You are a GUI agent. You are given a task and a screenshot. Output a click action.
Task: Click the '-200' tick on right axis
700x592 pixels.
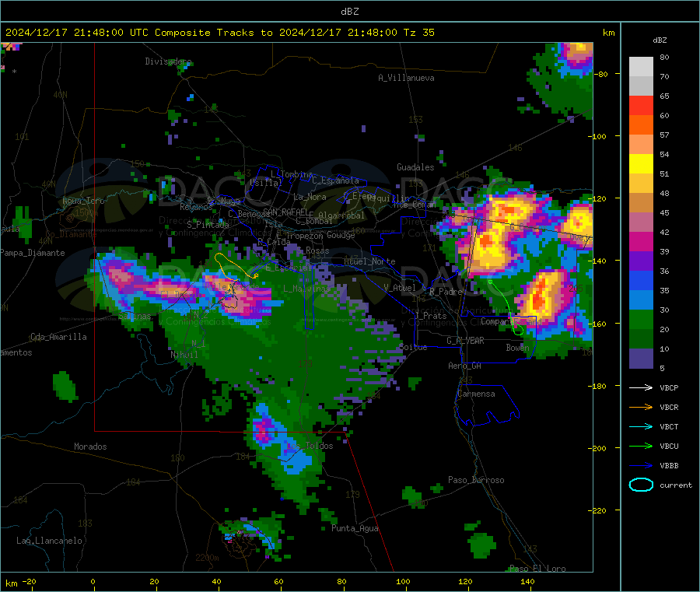(598, 448)
